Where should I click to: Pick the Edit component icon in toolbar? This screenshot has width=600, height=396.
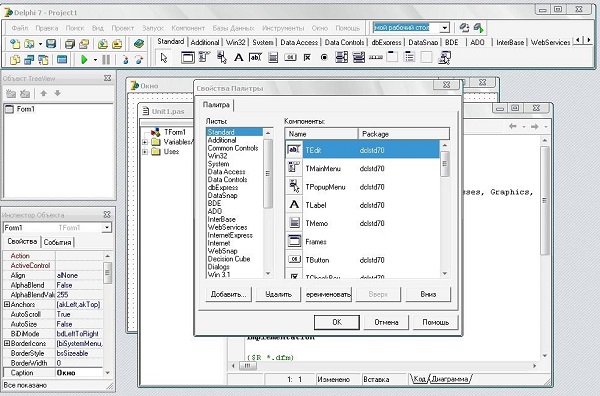[x=255, y=58]
